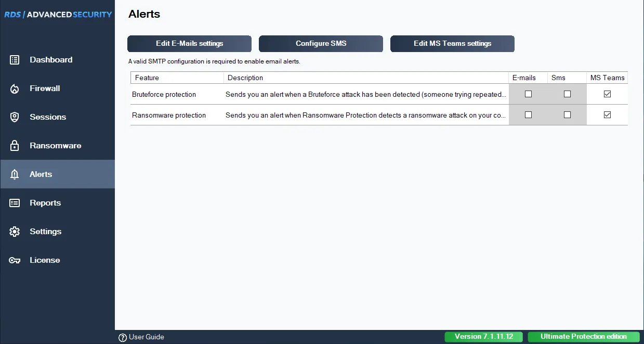
Task: Click the Reports icon in sidebar
Action: click(x=15, y=203)
